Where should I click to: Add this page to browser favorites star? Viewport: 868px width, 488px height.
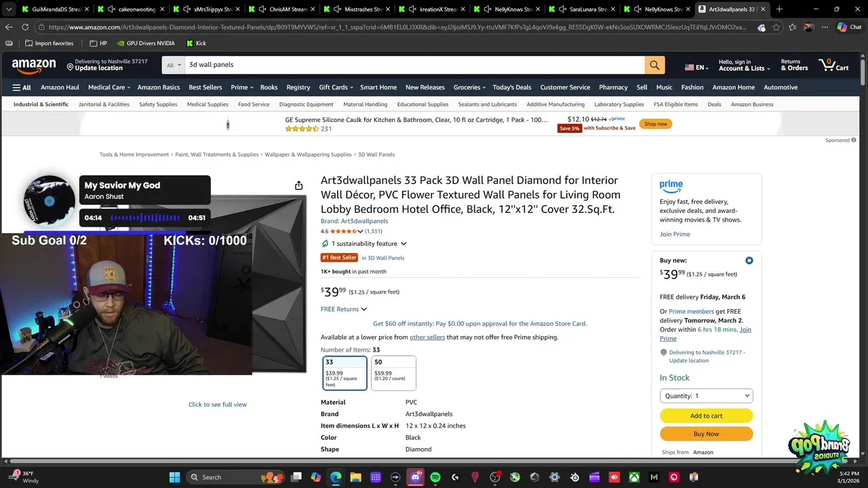point(776,27)
